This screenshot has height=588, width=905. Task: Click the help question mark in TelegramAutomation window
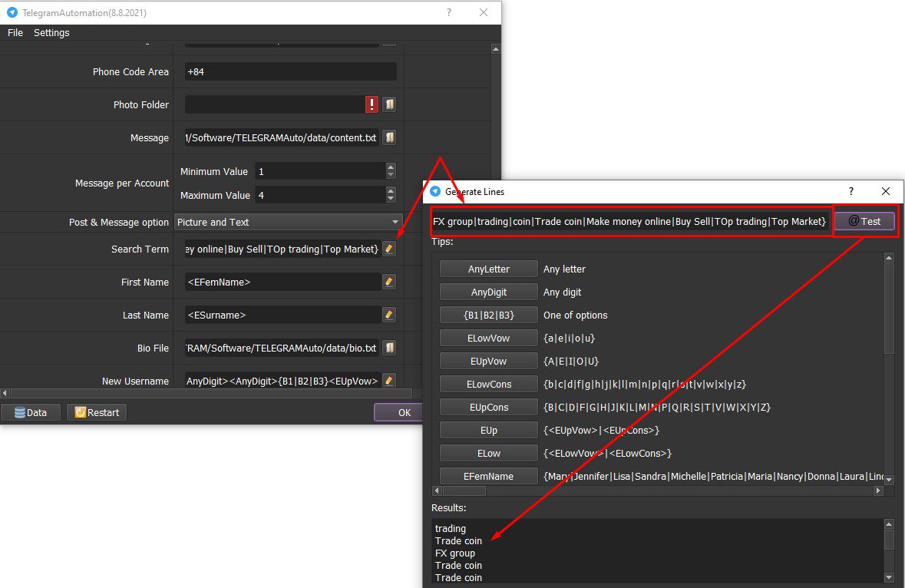449,12
